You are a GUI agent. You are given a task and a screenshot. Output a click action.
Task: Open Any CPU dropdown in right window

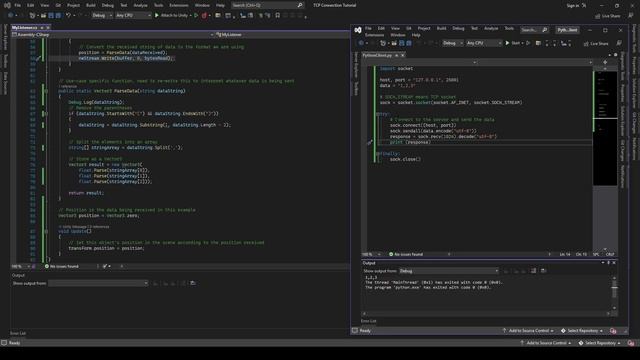point(483,43)
